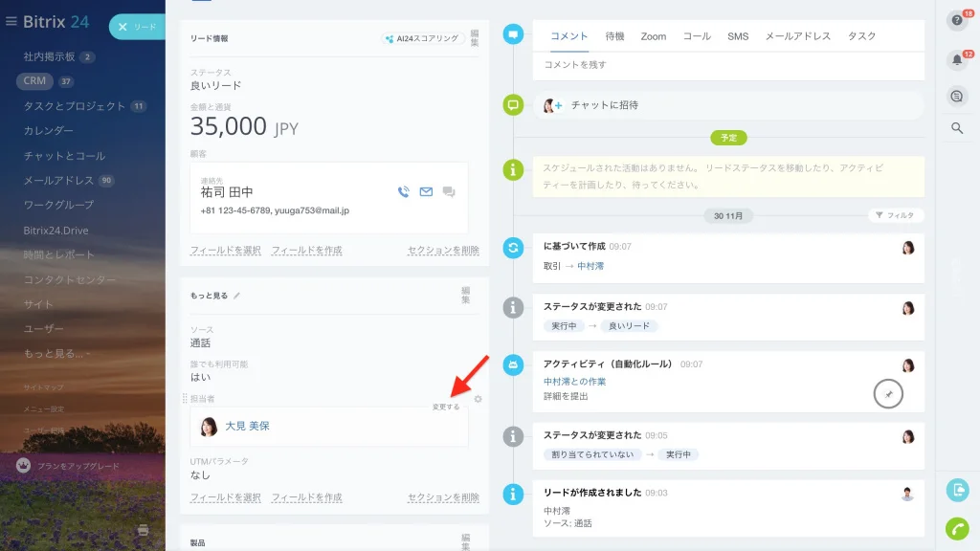Image resolution: width=980 pixels, height=551 pixels.
Task: Expand もっと見る... in sidebar
Action: 56,354
